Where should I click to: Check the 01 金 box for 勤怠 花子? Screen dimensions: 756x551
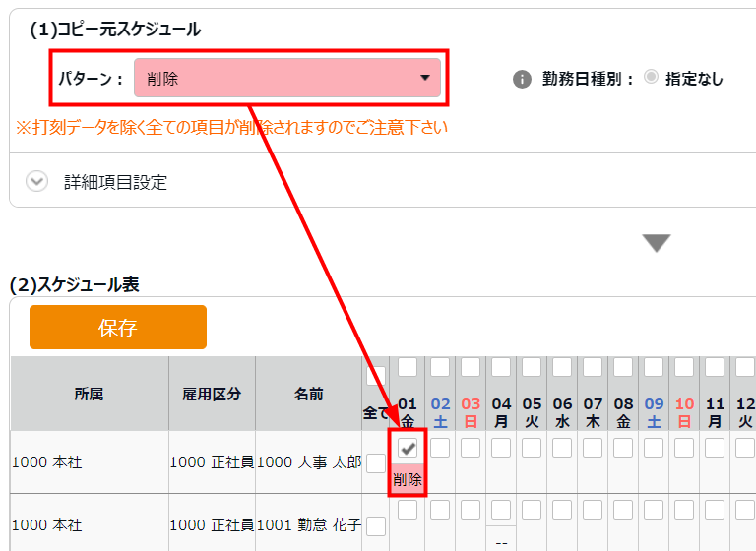point(408,510)
